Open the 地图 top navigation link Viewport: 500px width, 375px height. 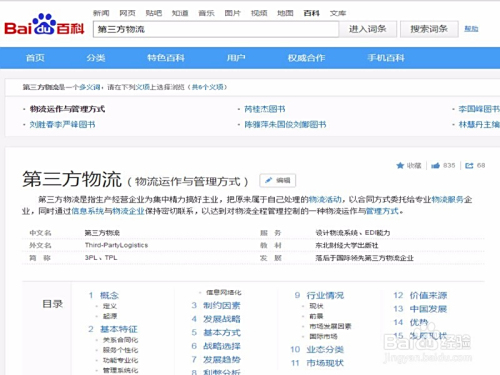tap(285, 13)
